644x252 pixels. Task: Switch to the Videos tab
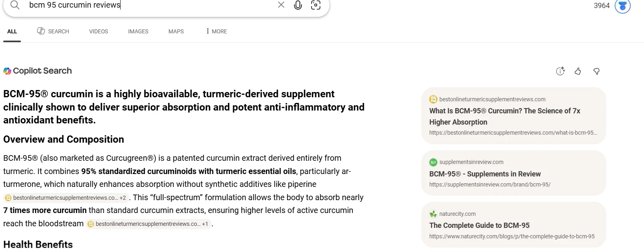click(x=98, y=31)
